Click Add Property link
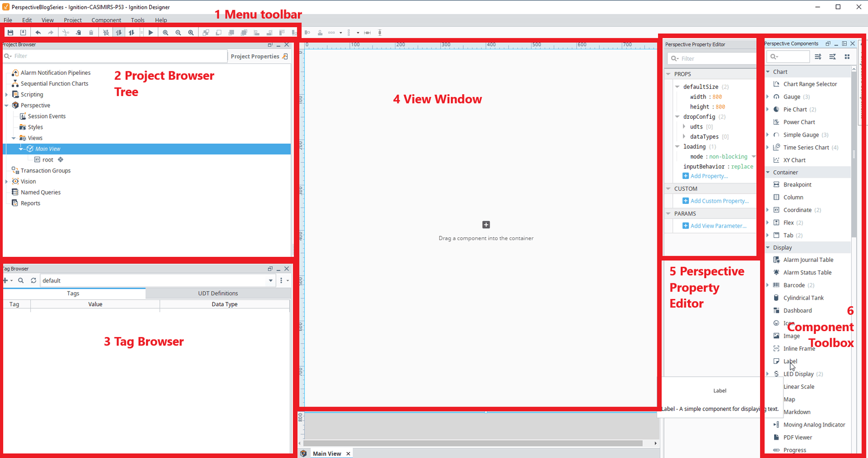868x458 pixels. 706,176
